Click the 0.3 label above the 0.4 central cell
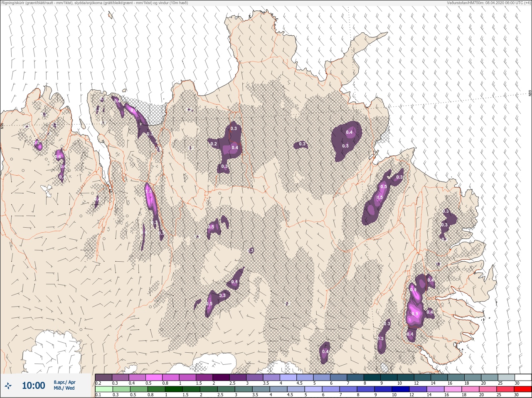Screen dimensions: 532x398 [234, 128]
